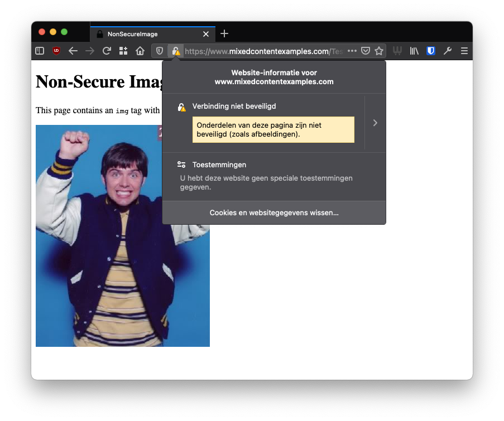
Task: Click the popup title Website-informatie voor
Action: point(274,77)
